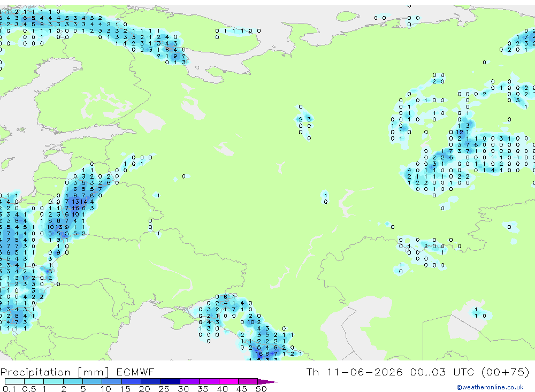Click the 45–50 mm legend swatch
This screenshot has width=535, height=392.
248,381
